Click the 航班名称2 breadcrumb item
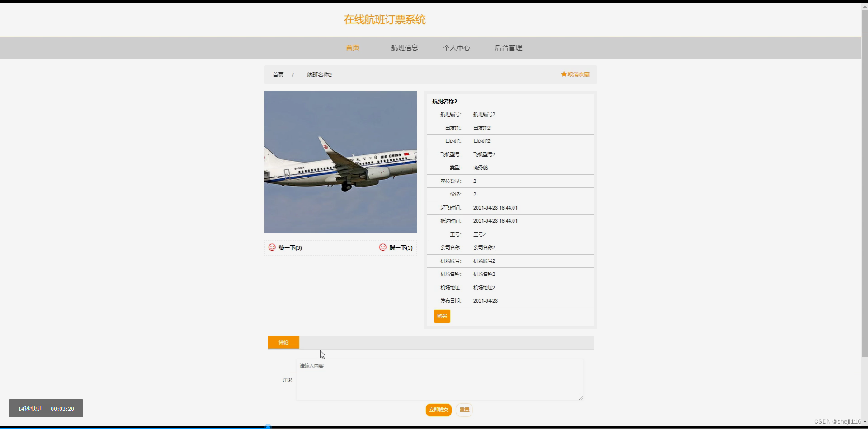 [x=318, y=75]
